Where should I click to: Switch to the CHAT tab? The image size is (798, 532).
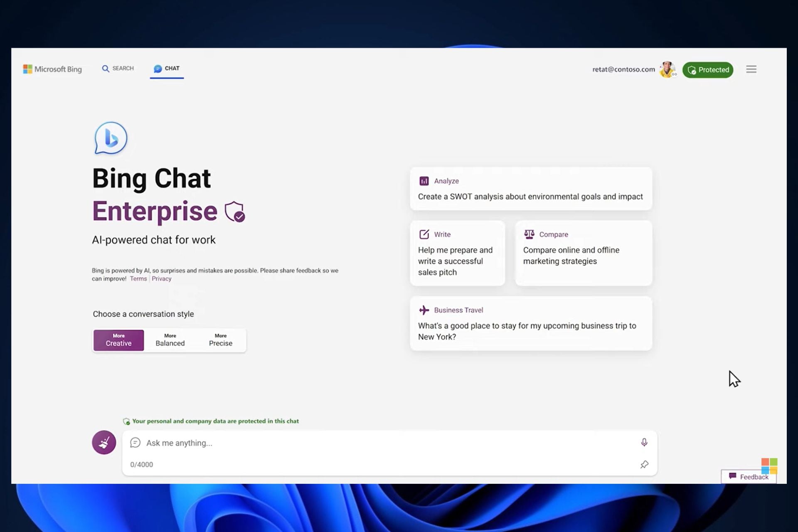pyautogui.click(x=167, y=68)
